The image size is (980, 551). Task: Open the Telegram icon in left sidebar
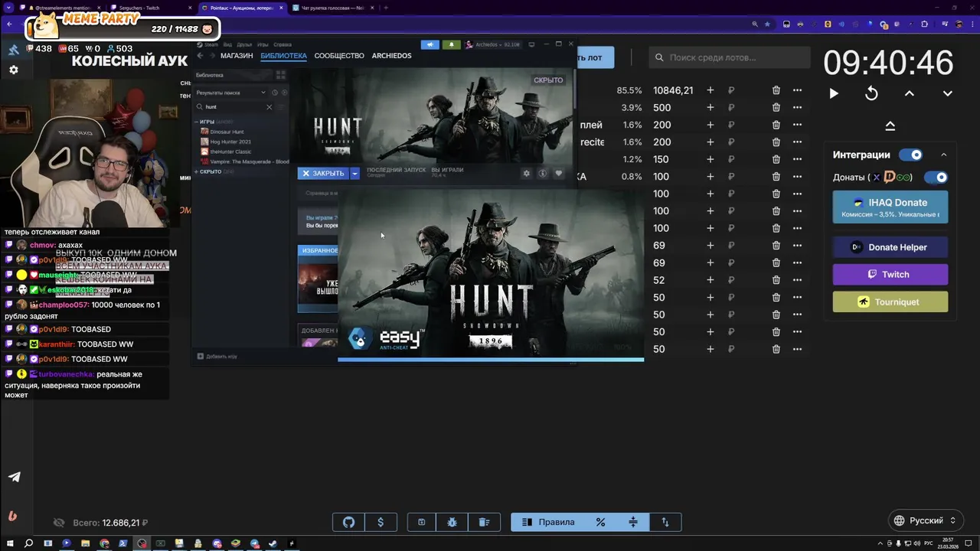point(14,477)
